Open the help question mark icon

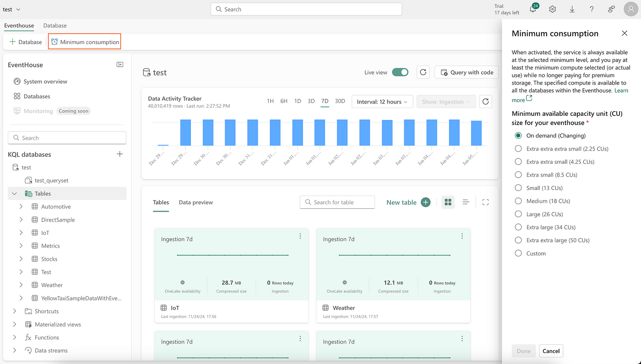point(592,9)
